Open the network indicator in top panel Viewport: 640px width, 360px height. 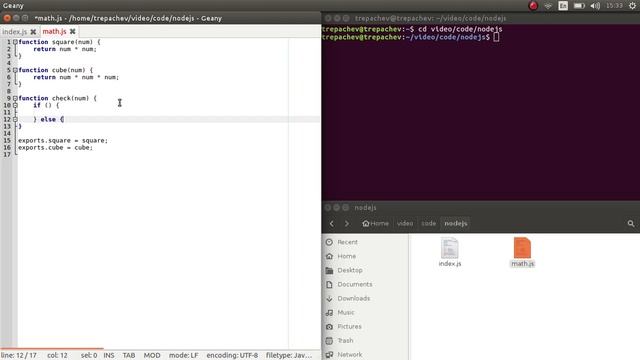click(x=548, y=6)
